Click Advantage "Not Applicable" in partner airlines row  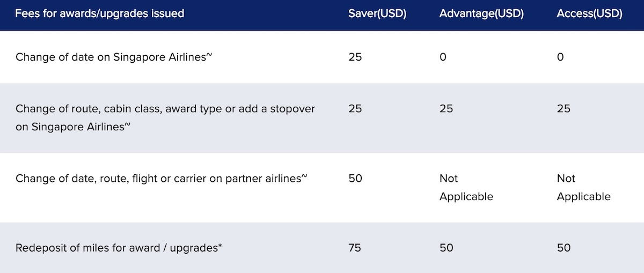[466, 187]
